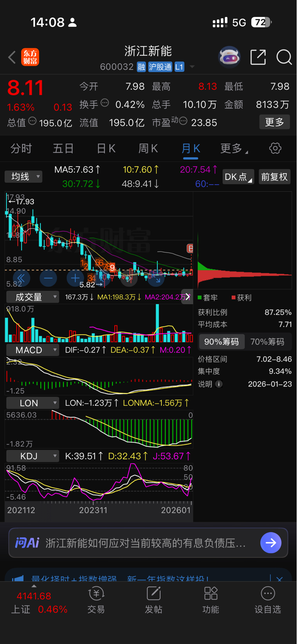Tap the 沪股通 badge
Screen dimensions: 297x644
[160, 67]
